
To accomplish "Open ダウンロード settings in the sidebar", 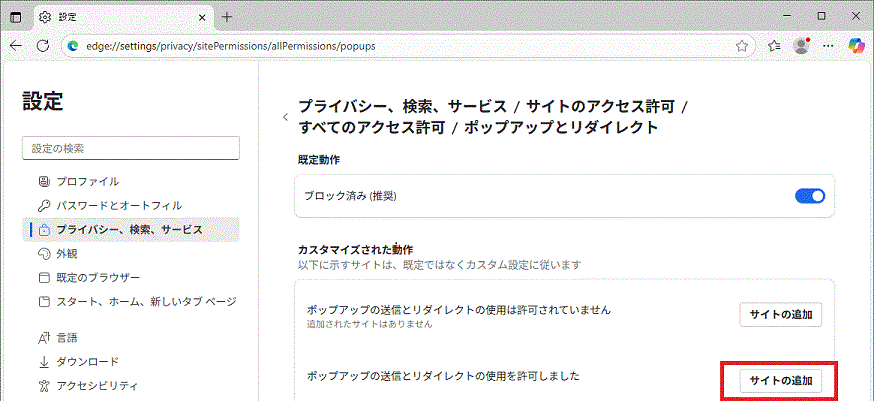I will click(87, 361).
